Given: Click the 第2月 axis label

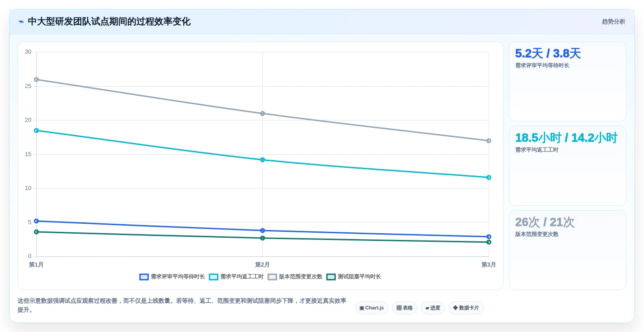Looking at the screenshot, I should [262, 265].
